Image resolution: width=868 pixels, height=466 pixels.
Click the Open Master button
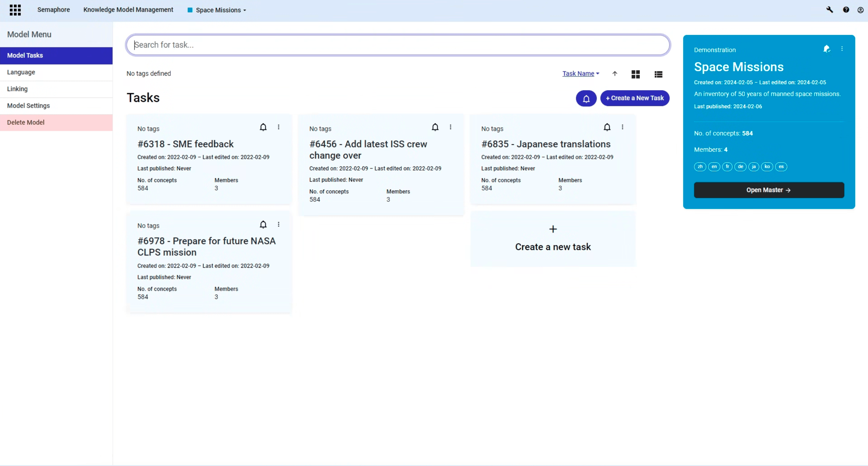click(769, 190)
